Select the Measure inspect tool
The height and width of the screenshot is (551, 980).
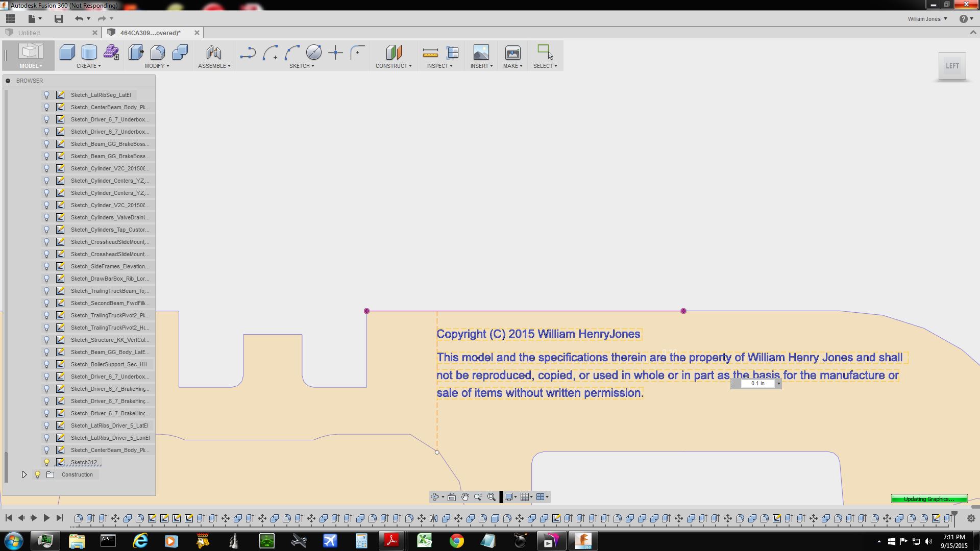coord(430,52)
